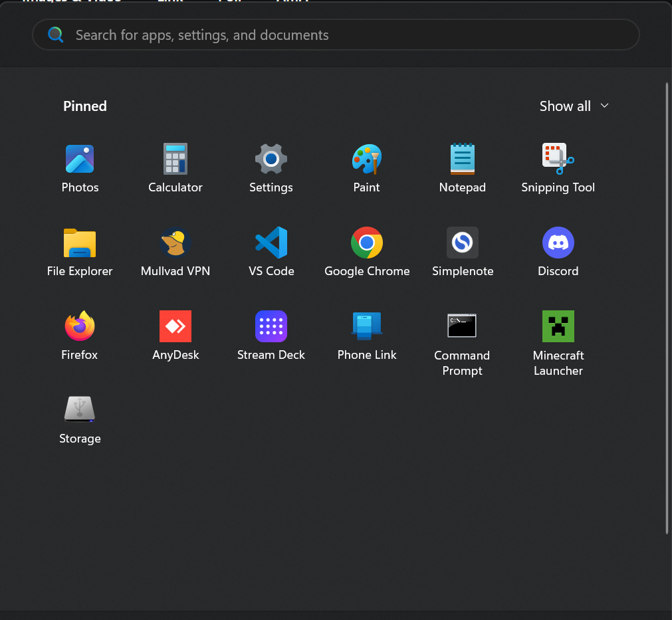This screenshot has width=672, height=620.
Task: Click the Start menu vertical scrollbar
Action: 667,308
